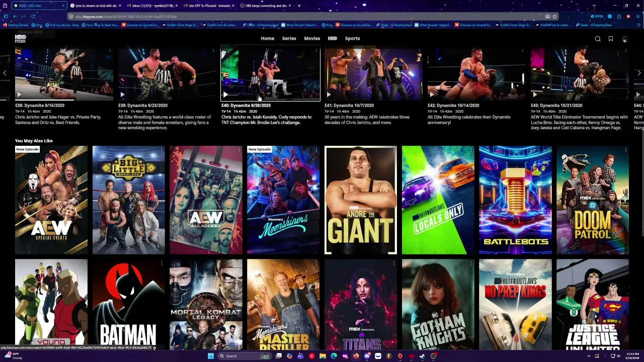The image size is (644, 362).
Task: Open the AEW All Access poster
Action: click(206, 200)
